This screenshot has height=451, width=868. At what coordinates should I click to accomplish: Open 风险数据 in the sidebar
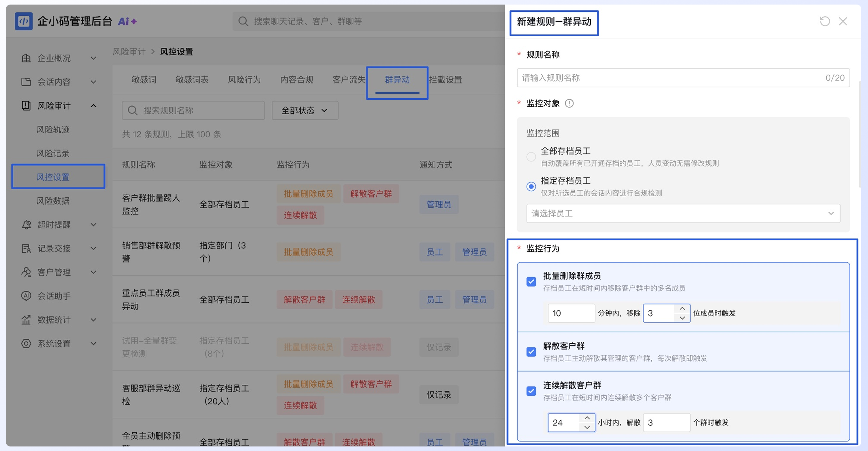tap(53, 201)
